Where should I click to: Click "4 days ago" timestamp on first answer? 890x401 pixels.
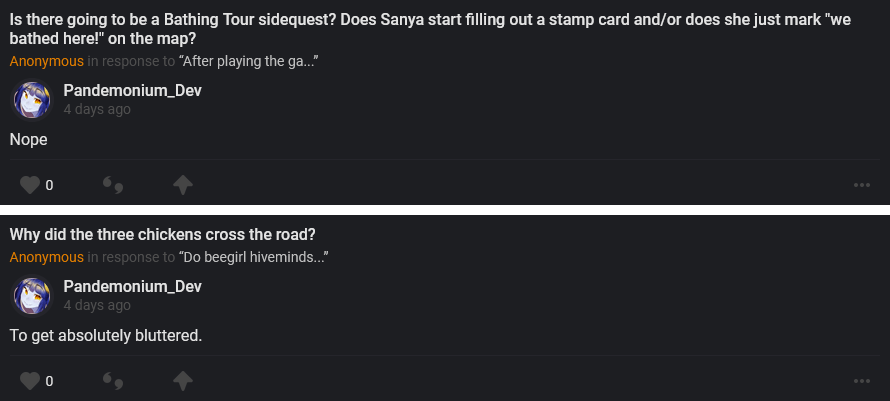point(97,109)
